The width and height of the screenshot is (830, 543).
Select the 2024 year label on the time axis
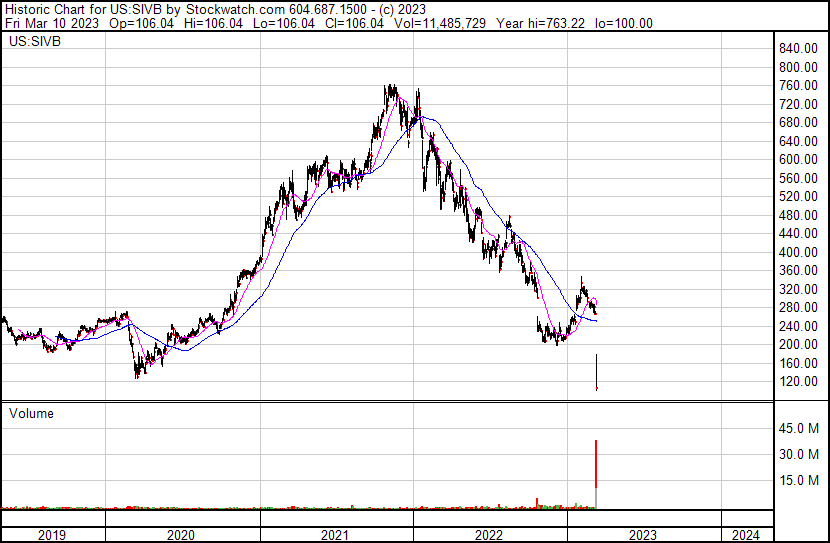coord(745,535)
